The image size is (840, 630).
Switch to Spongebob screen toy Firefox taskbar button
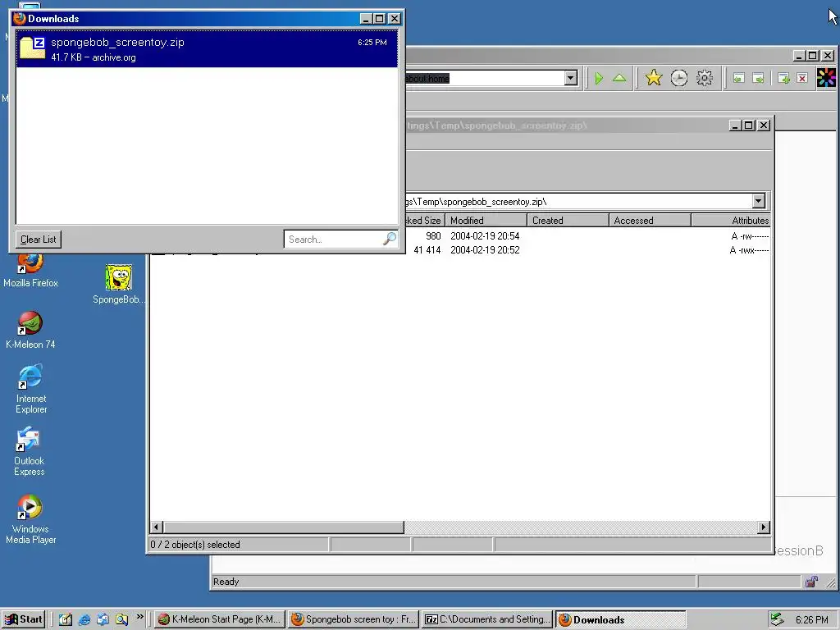354,619
